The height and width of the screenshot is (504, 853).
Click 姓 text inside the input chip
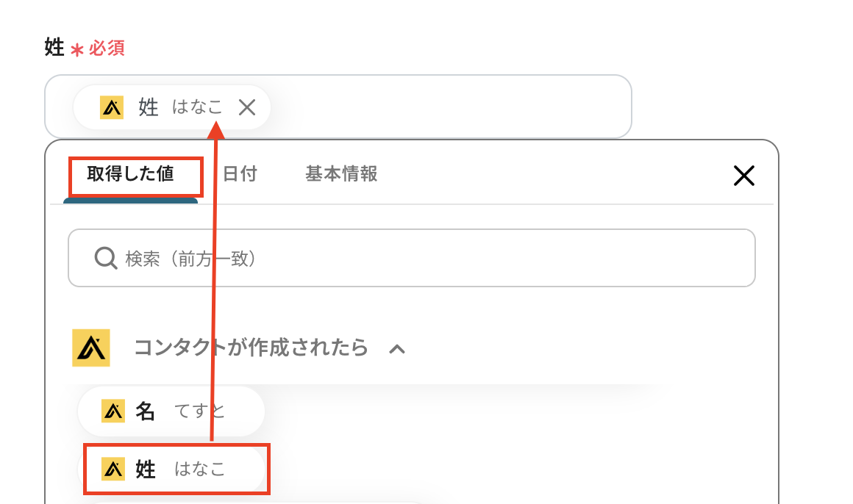point(149,107)
